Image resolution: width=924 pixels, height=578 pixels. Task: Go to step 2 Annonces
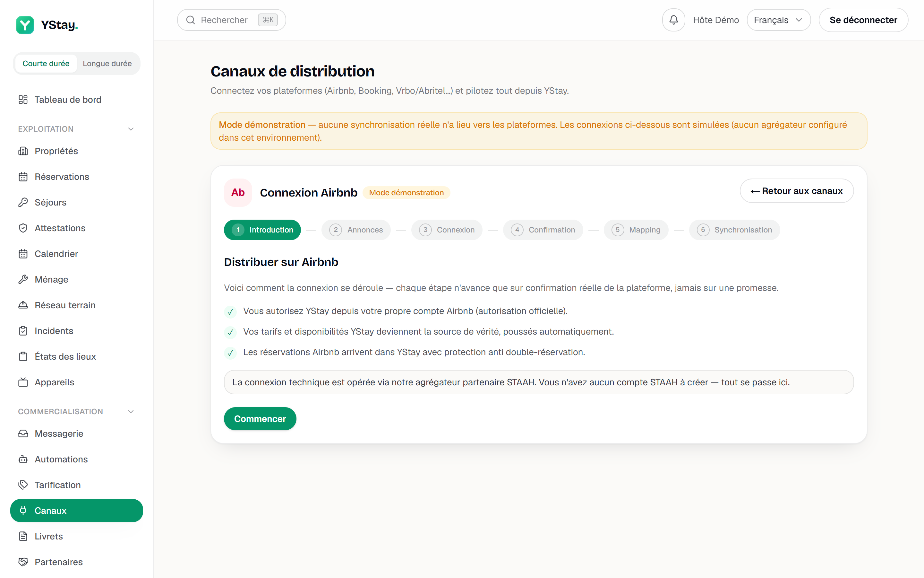pos(356,230)
